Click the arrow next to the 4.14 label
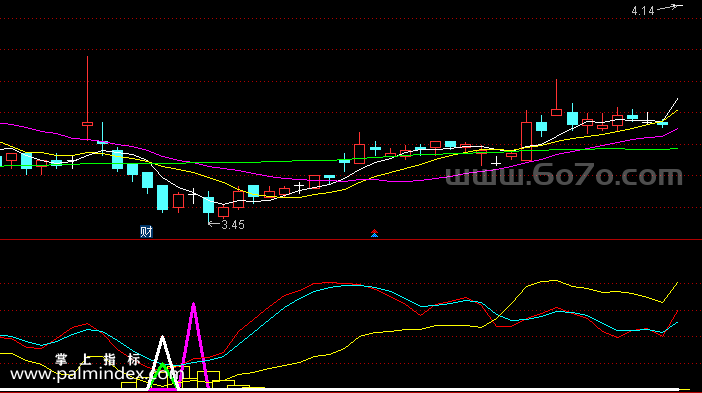702x393 pixels. (670, 7)
